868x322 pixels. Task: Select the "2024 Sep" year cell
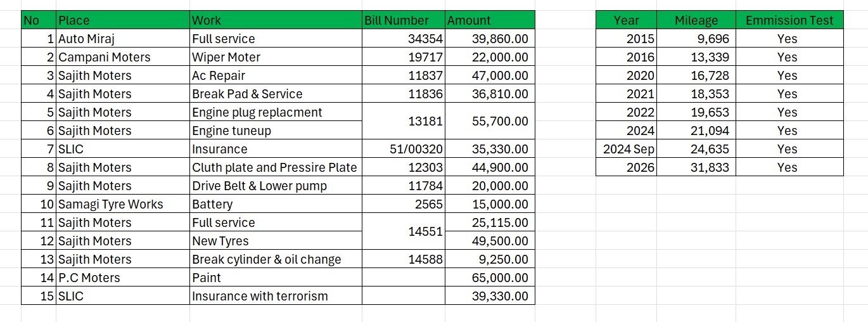[626, 149]
